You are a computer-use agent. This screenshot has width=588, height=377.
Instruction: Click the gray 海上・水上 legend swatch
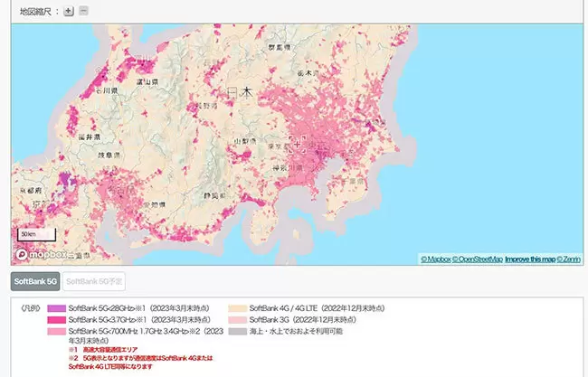click(x=238, y=331)
